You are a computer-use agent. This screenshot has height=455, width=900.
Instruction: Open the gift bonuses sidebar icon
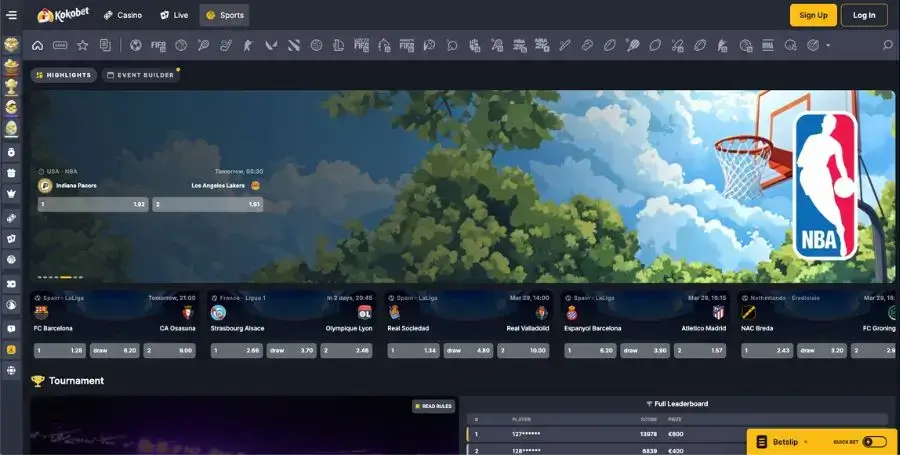(x=11, y=173)
